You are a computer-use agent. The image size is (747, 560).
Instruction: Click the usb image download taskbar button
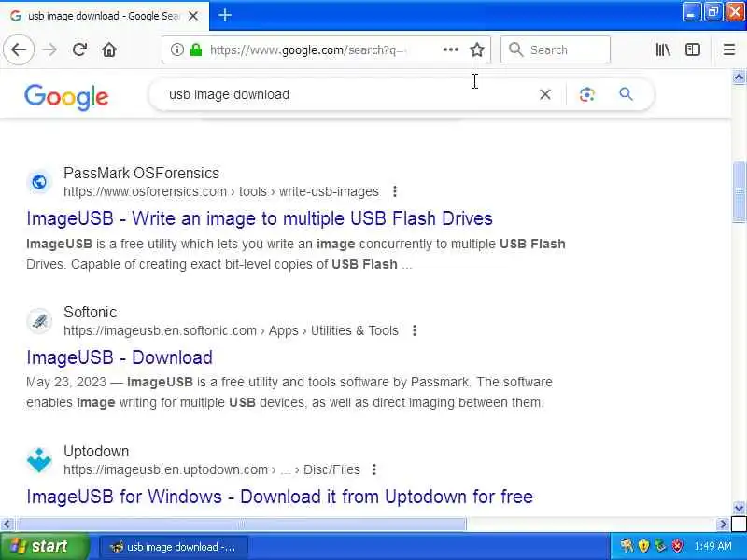pyautogui.click(x=174, y=547)
